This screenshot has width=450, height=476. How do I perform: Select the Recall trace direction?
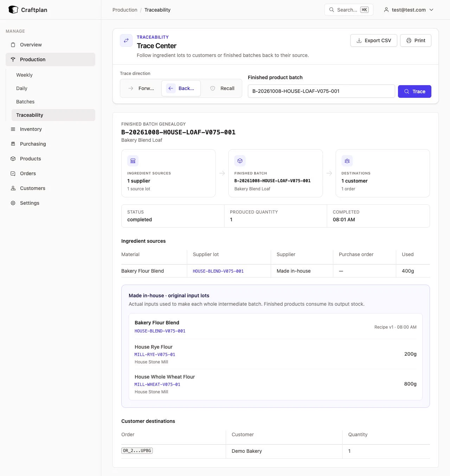pyautogui.click(x=222, y=88)
